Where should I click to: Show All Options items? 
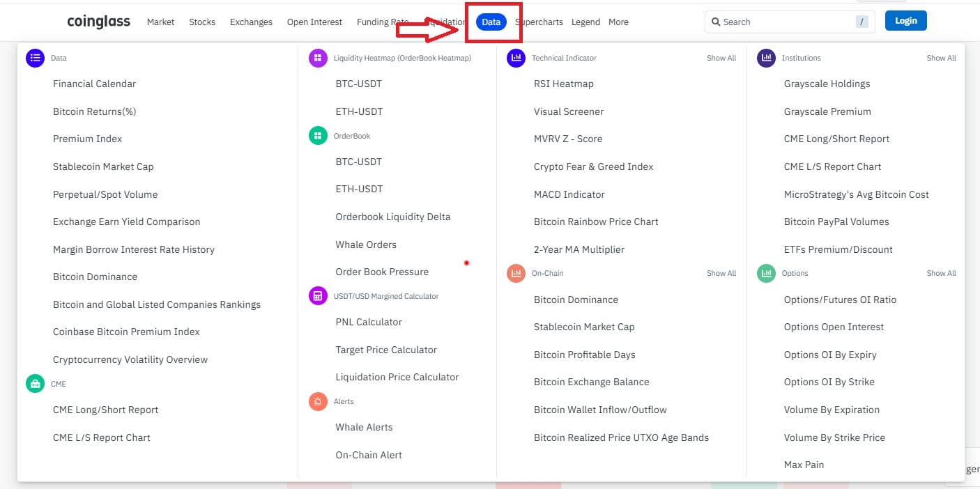click(x=942, y=273)
